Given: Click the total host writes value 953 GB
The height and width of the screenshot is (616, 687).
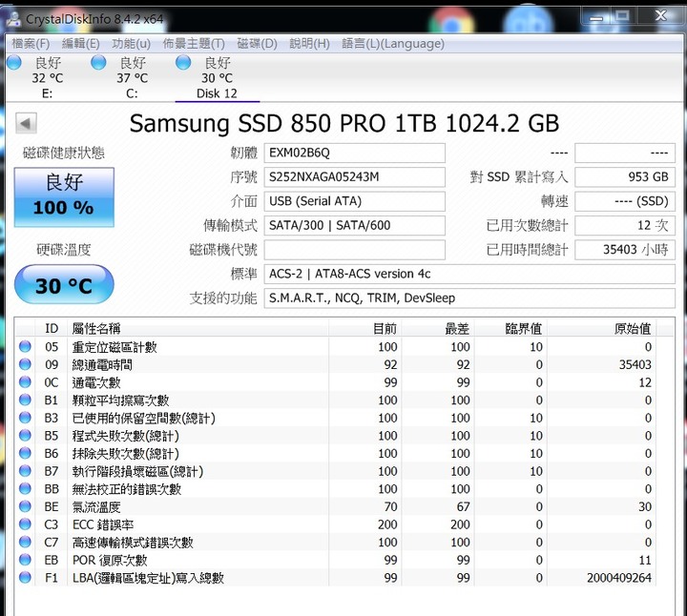Looking at the screenshot, I should [625, 176].
